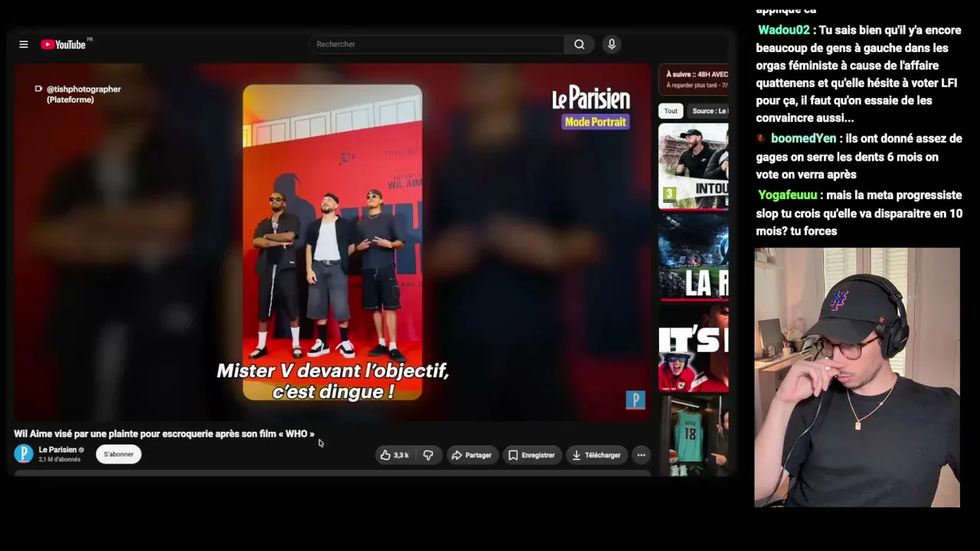This screenshot has width=980, height=551.
Task: Click chat username Yogafeuuu
Action: [x=788, y=195]
